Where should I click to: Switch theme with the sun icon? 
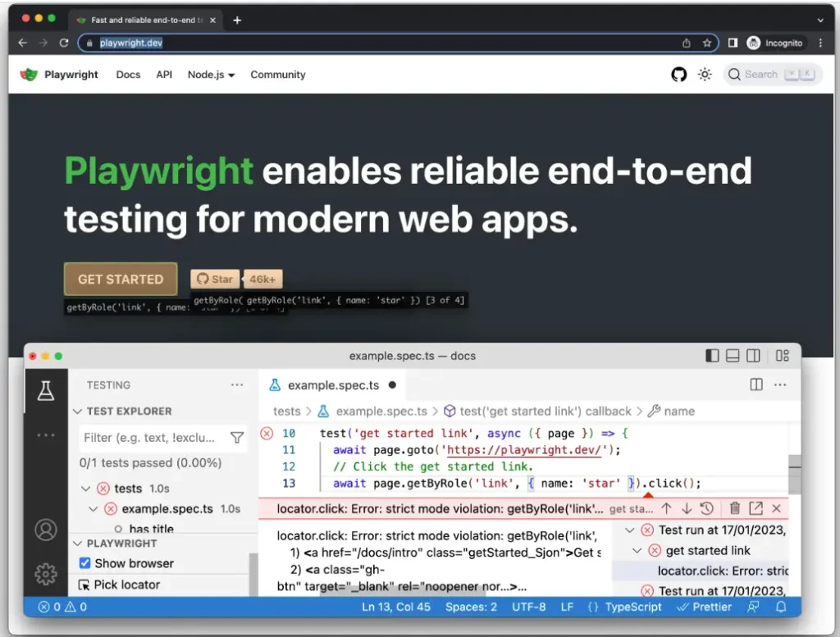(x=705, y=75)
